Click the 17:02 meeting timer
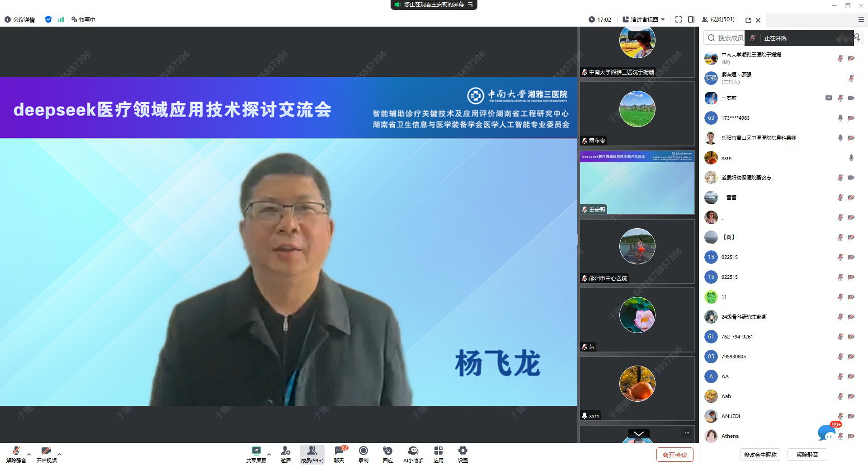The height and width of the screenshot is (465, 868). tap(600, 19)
